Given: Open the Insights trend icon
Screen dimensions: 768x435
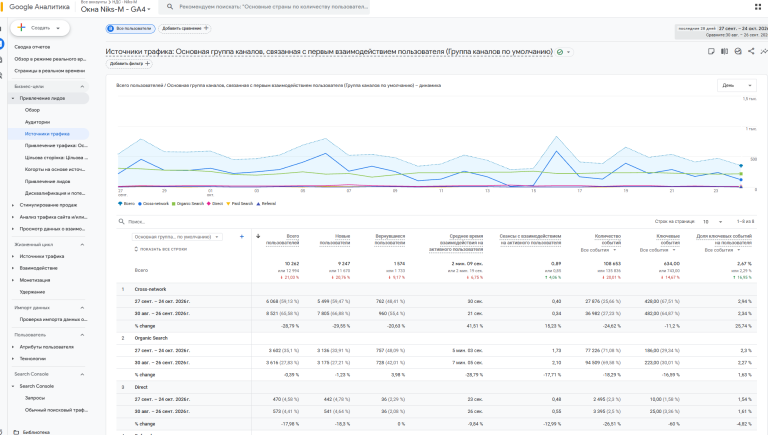Looking at the screenshot, I should tap(764, 51).
